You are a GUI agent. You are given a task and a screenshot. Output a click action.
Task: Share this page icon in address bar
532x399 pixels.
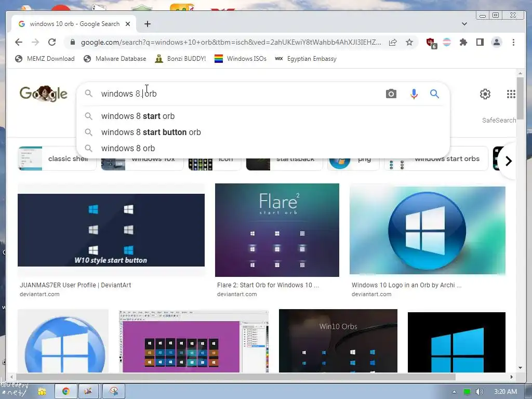click(393, 42)
